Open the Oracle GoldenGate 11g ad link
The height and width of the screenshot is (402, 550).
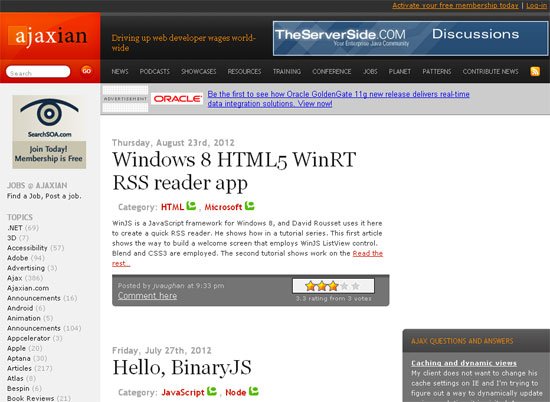pyautogui.click(x=338, y=99)
